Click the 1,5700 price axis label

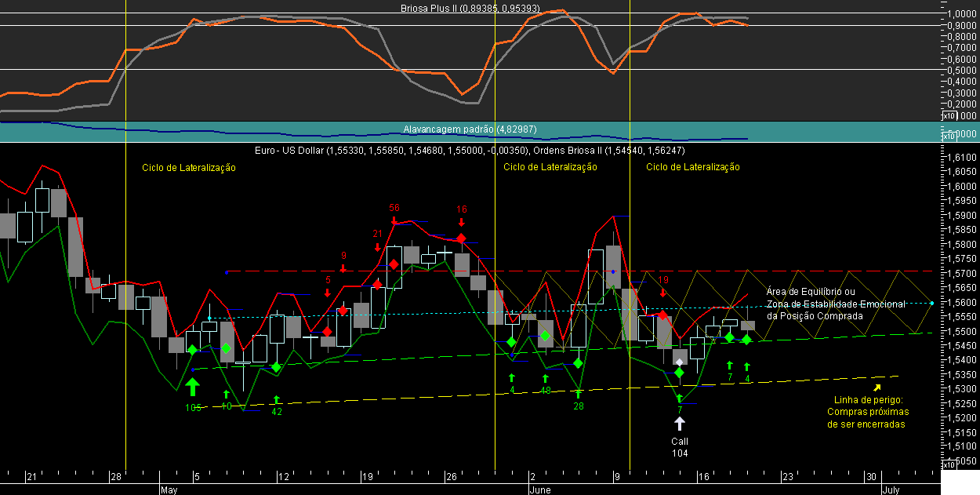point(960,274)
